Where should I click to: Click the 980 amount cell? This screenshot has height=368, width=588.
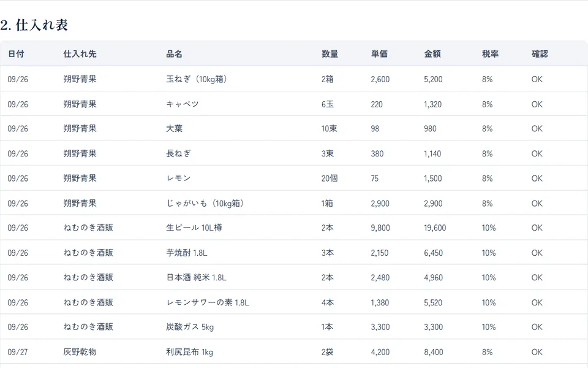(430, 129)
